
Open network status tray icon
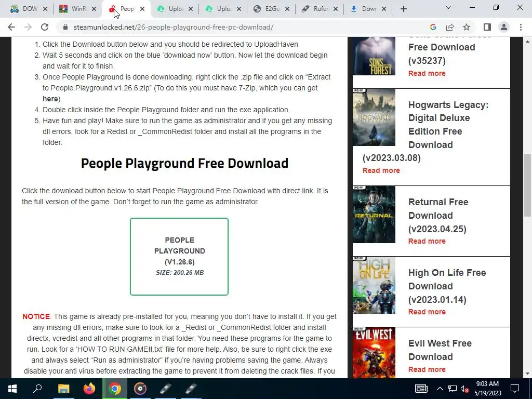453,389
